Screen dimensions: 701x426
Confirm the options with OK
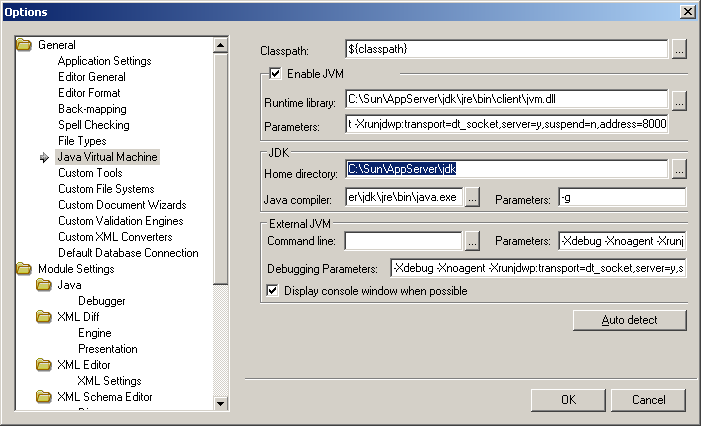click(x=568, y=400)
